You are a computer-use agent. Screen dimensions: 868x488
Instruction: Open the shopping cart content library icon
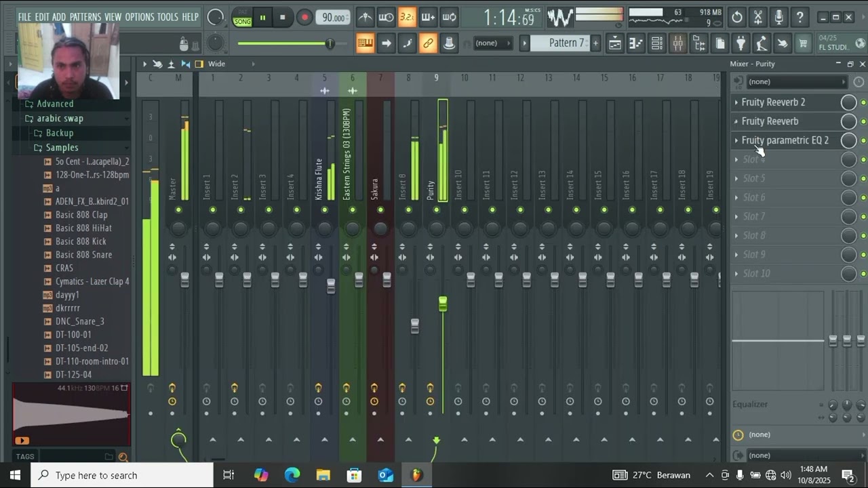(x=804, y=44)
